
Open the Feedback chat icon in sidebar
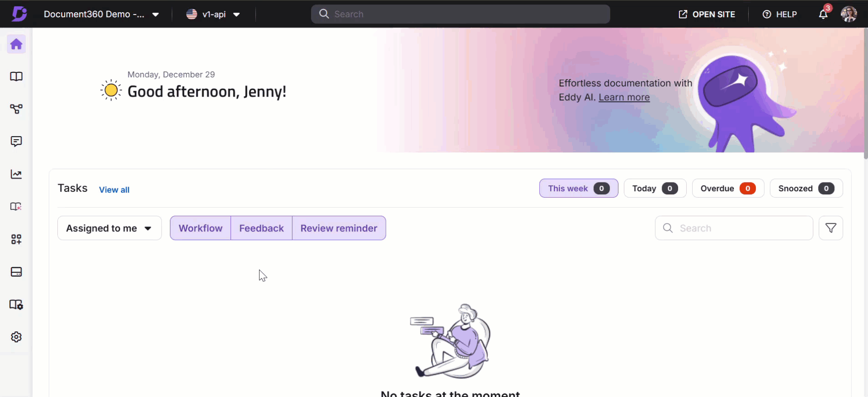[16, 142]
